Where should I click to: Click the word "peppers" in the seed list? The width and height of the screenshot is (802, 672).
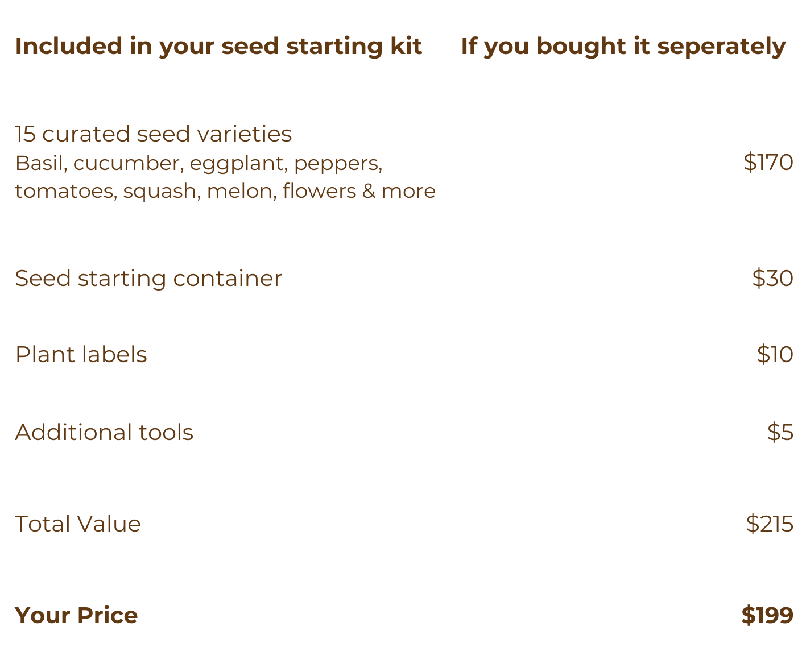point(338,164)
